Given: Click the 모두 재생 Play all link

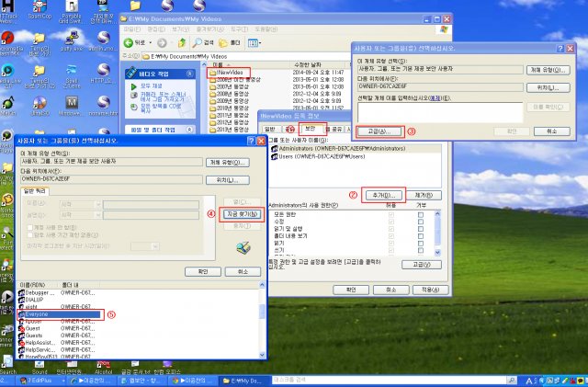Looking at the screenshot, I should click(151, 86).
